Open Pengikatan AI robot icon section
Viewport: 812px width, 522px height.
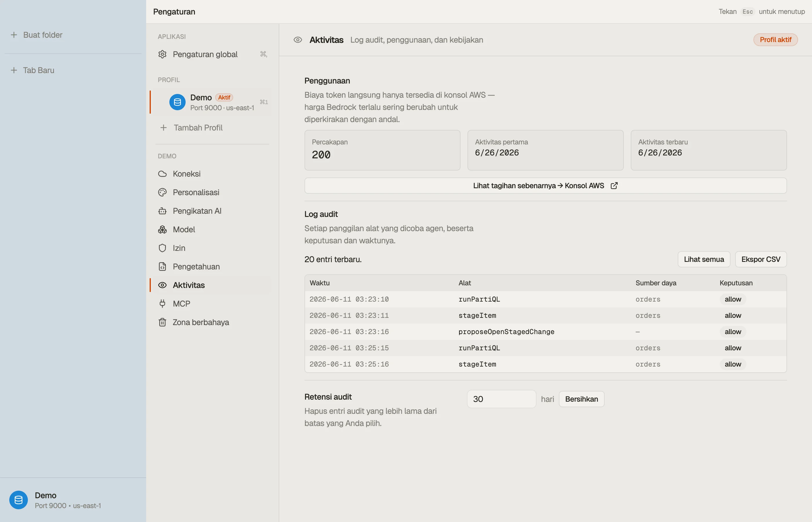(162, 211)
